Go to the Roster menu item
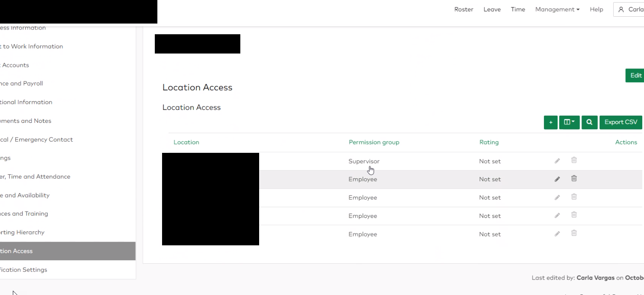Viewport: 644px width, 295px height. coord(464,9)
